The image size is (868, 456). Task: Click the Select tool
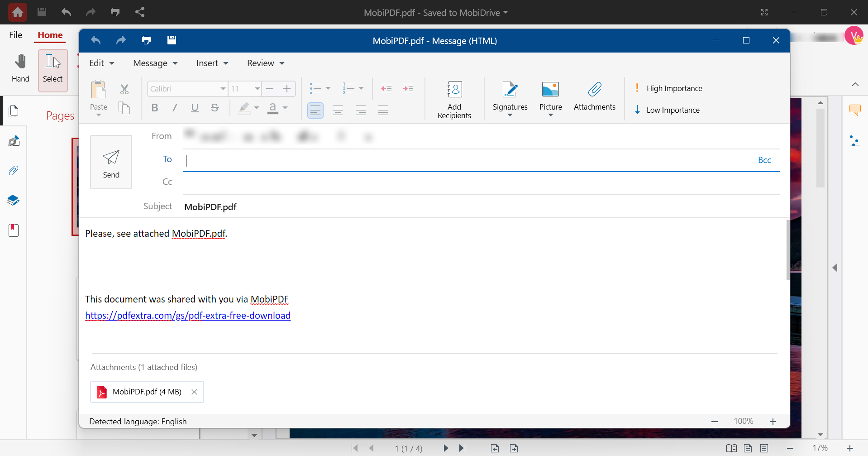point(53,70)
